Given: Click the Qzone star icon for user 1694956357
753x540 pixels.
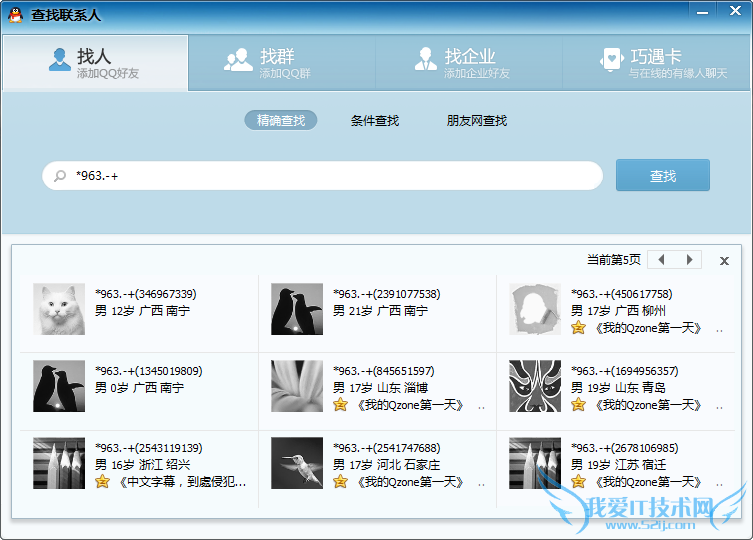Looking at the screenshot, I should [x=578, y=405].
